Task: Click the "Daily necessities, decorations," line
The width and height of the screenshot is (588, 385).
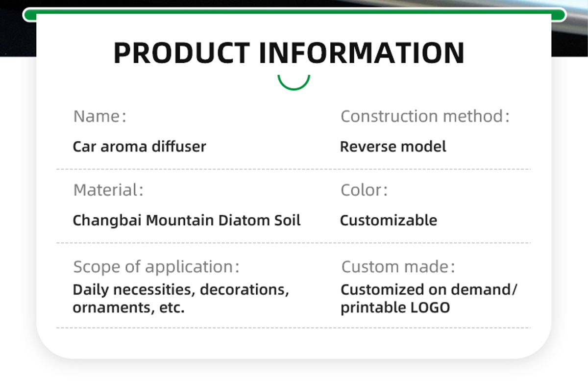Action: [181, 290]
